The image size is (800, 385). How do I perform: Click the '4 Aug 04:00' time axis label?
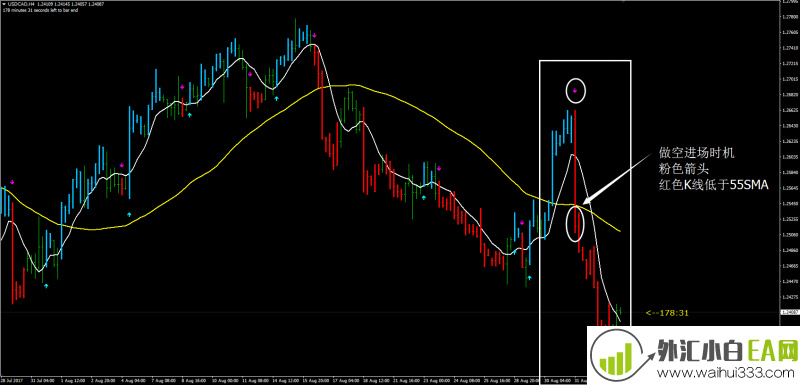[133, 380]
